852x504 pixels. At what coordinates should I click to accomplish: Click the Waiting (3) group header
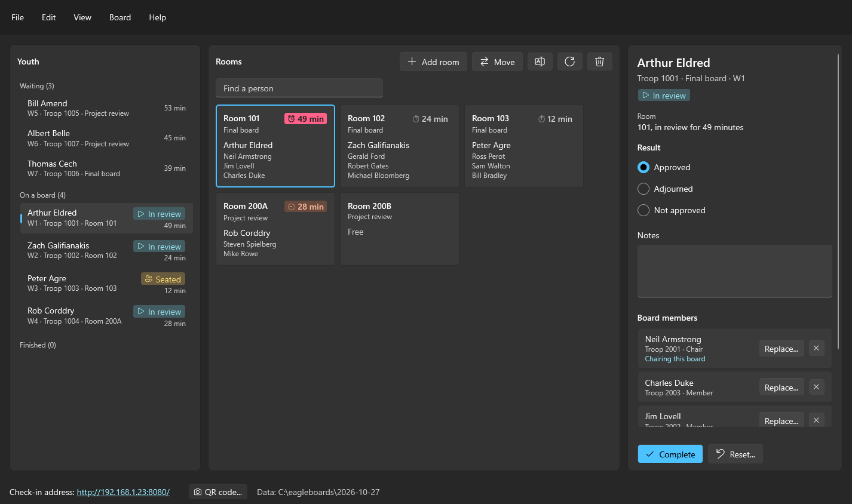click(x=37, y=86)
